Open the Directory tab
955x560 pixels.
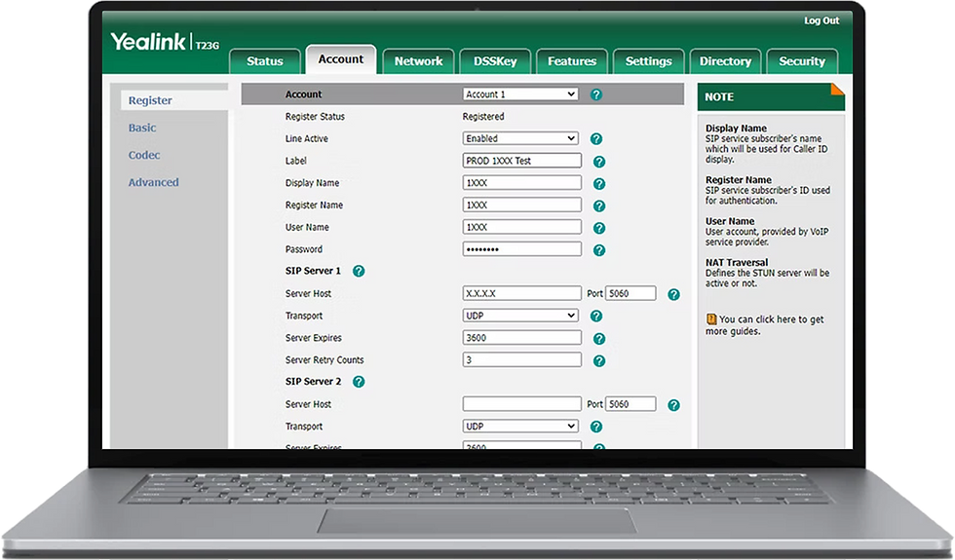[725, 60]
